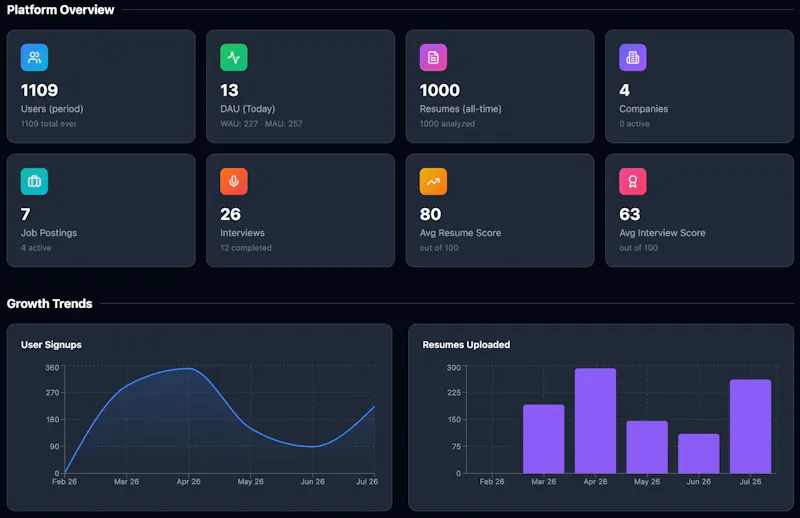800x518 pixels.
Task: Click the purple Companies building icon
Action: (x=633, y=57)
